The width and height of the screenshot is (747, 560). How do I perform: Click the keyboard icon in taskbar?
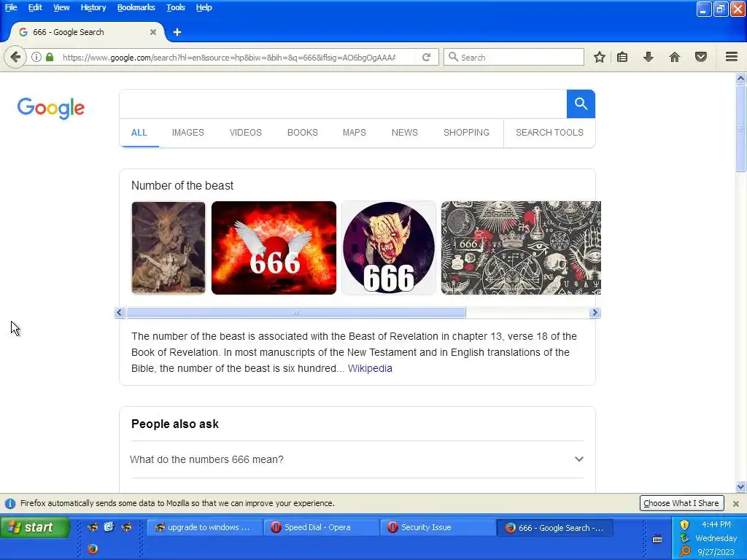click(x=657, y=539)
